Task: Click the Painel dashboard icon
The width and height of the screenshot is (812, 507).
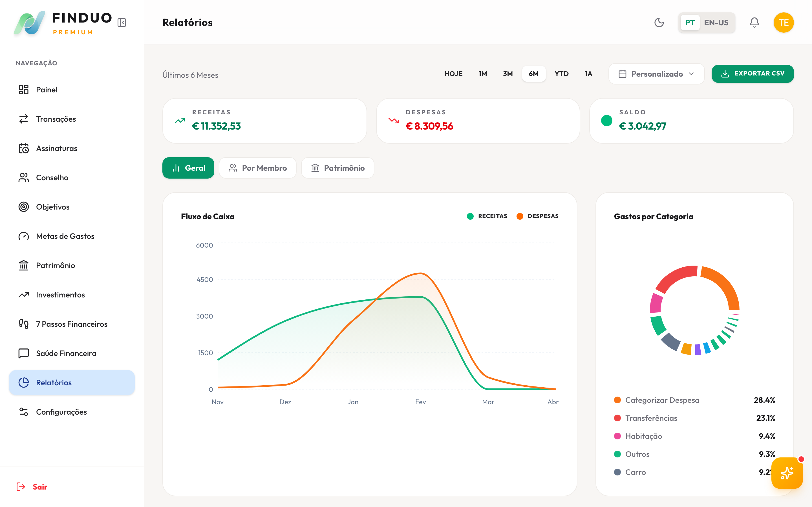Action: point(23,90)
